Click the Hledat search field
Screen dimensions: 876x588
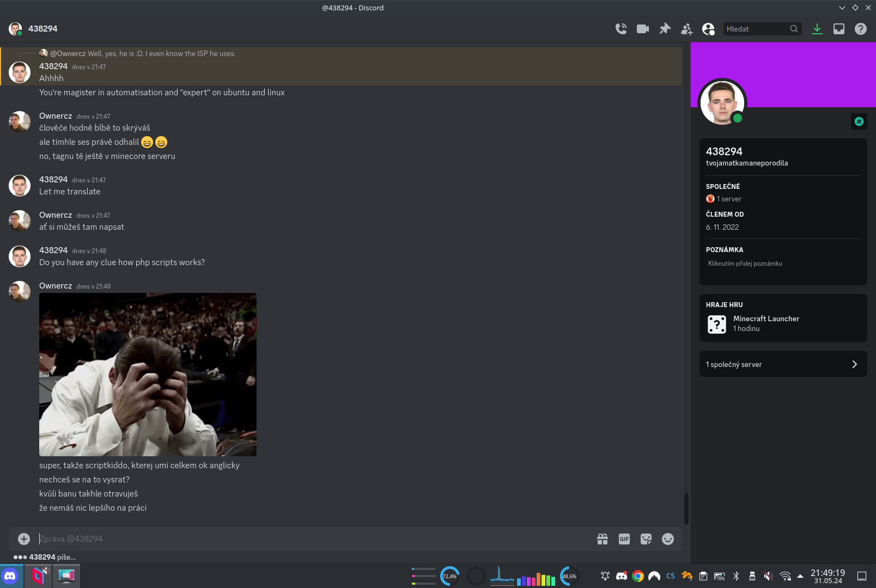(756, 29)
